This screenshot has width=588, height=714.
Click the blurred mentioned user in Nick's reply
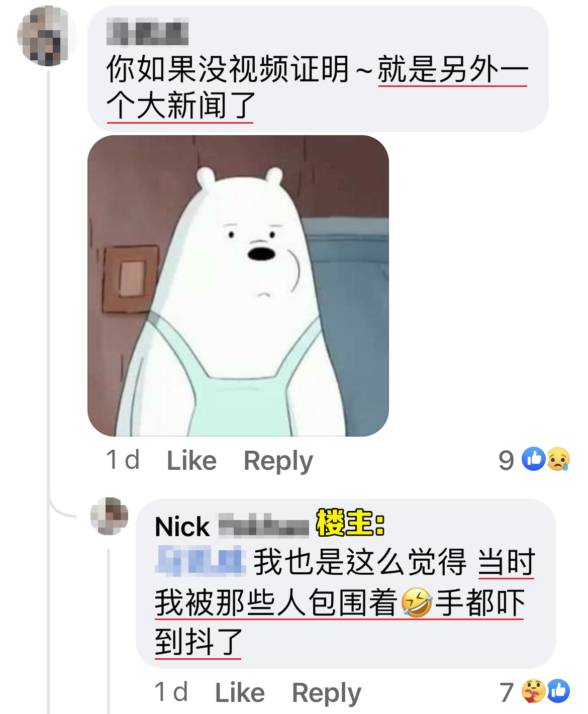tap(200, 561)
